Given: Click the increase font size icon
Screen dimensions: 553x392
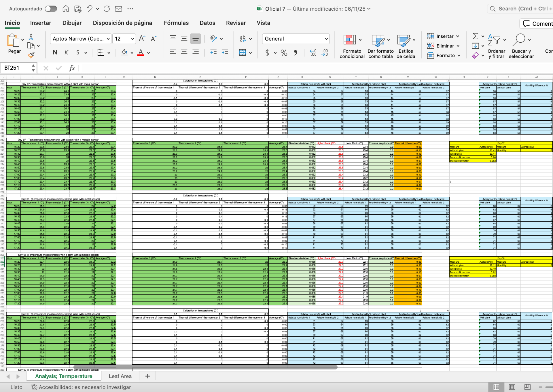Looking at the screenshot, I should click(142, 39).
